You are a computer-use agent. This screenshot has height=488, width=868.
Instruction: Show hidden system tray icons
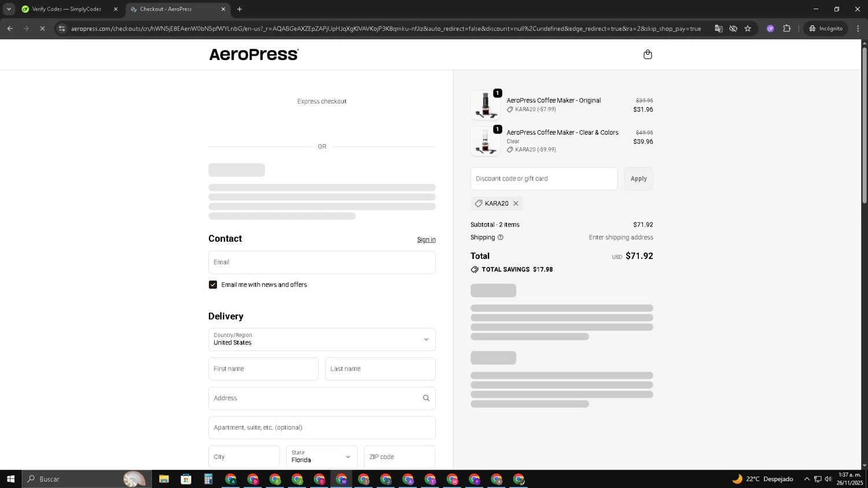pyautogui.click(x=807, y=479)
